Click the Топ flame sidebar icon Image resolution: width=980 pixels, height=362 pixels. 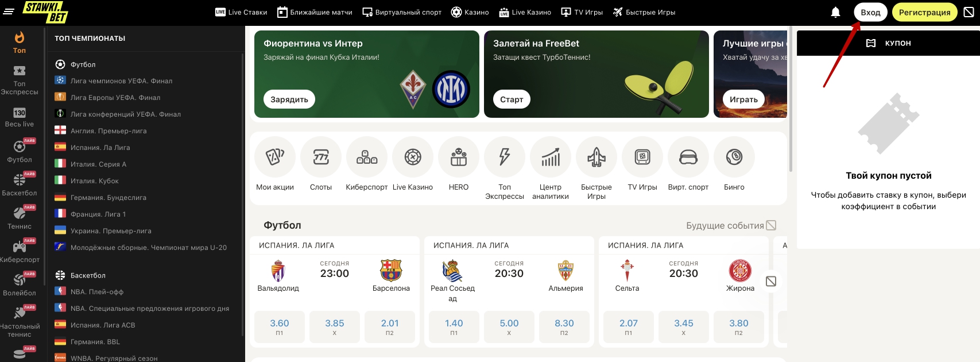[x=20, y=43]
